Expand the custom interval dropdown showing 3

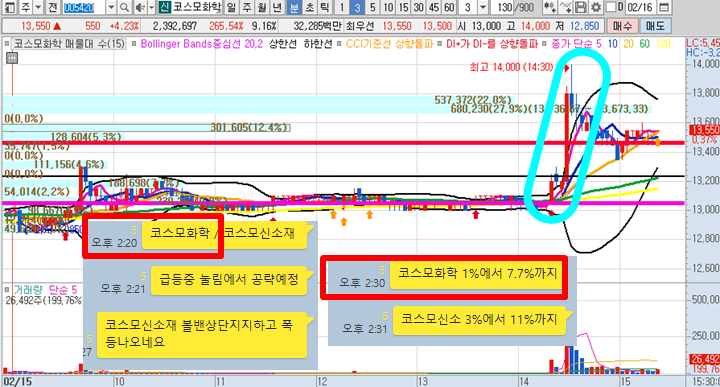pyautogui.click(x=483, y=7)
